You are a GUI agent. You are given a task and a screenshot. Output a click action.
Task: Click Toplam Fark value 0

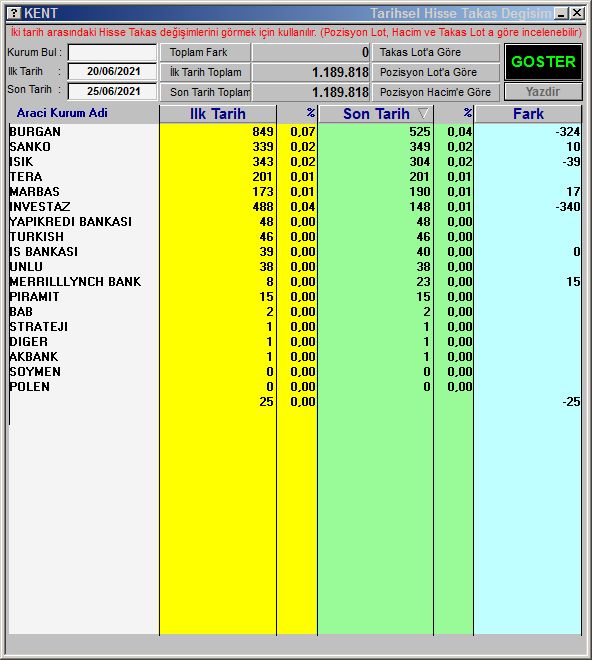click(x=365, y=53)
